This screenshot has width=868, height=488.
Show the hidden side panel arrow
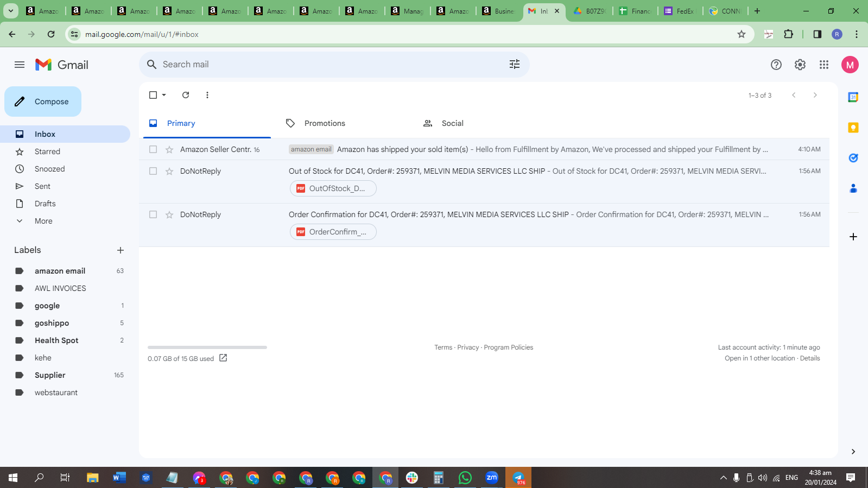click(x=853, y=452)
